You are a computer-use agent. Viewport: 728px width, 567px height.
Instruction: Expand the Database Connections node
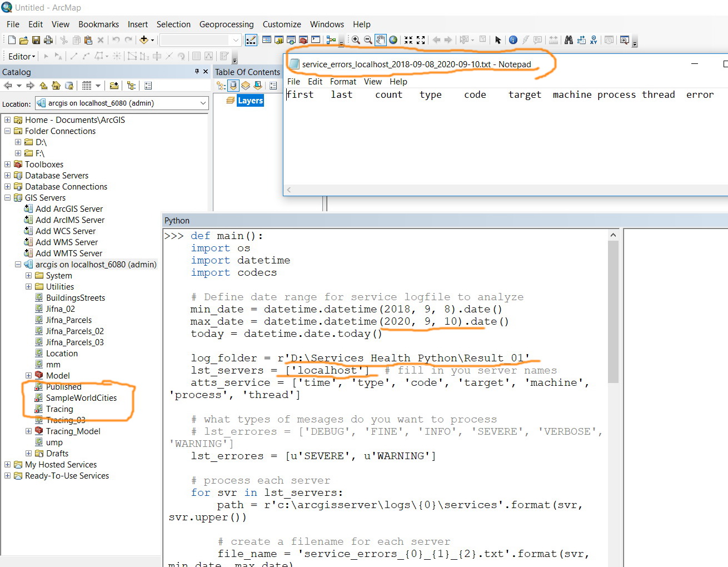tap(7, 186)
